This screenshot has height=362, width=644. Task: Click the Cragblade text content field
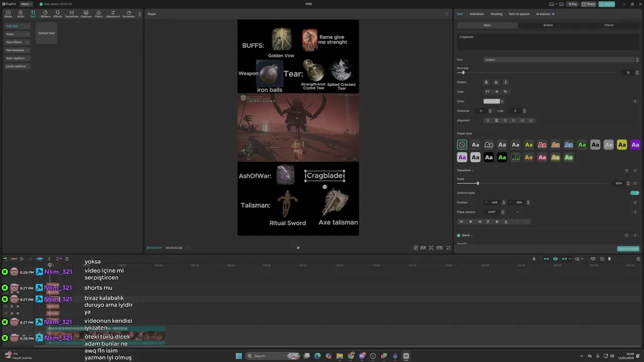(x=548, y=41)
